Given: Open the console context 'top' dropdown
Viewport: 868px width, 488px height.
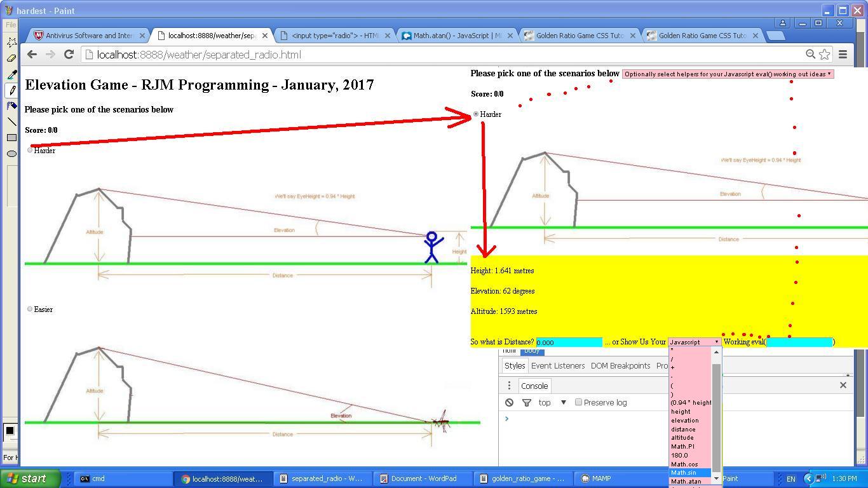Looking at the screenshot, I should click(x=552, y=402).
